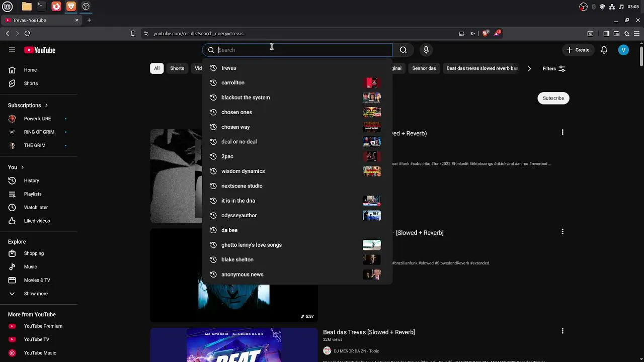The image size is (644, 362).
Task: Open a new browser tab
Action: 89,20
